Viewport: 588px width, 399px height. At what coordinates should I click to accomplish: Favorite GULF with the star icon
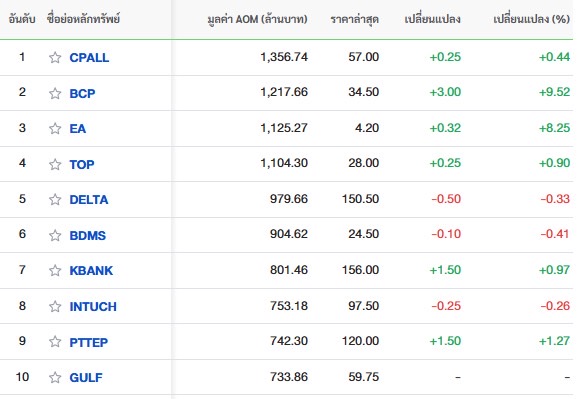pos(55,377)
